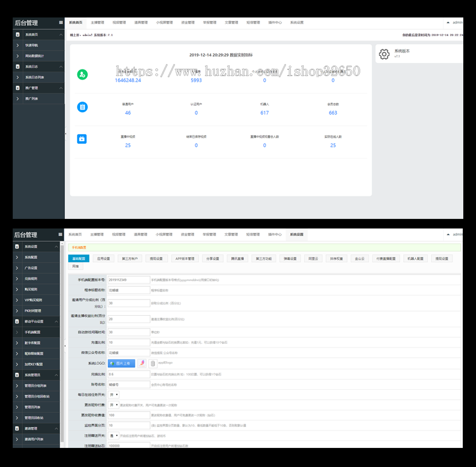Screen dimensions: 476x467
Task: Select the active 基础配置 tab button
Action: (x=79, y=259)
